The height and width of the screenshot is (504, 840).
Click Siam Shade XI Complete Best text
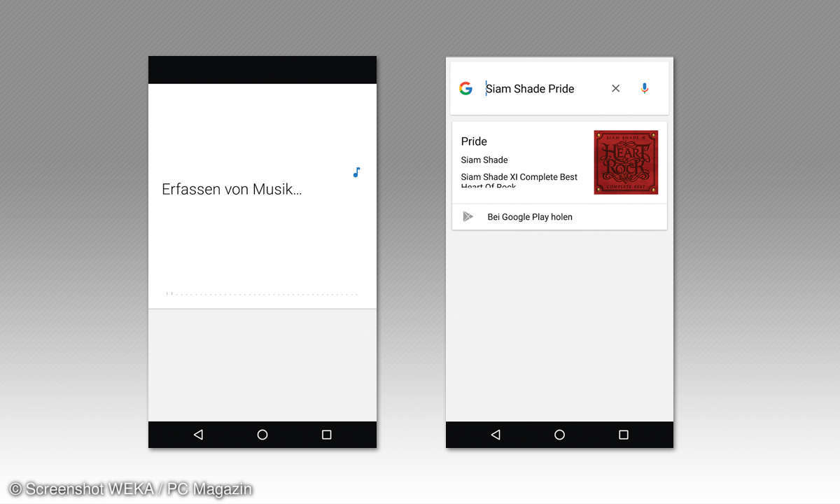[519, 177]
